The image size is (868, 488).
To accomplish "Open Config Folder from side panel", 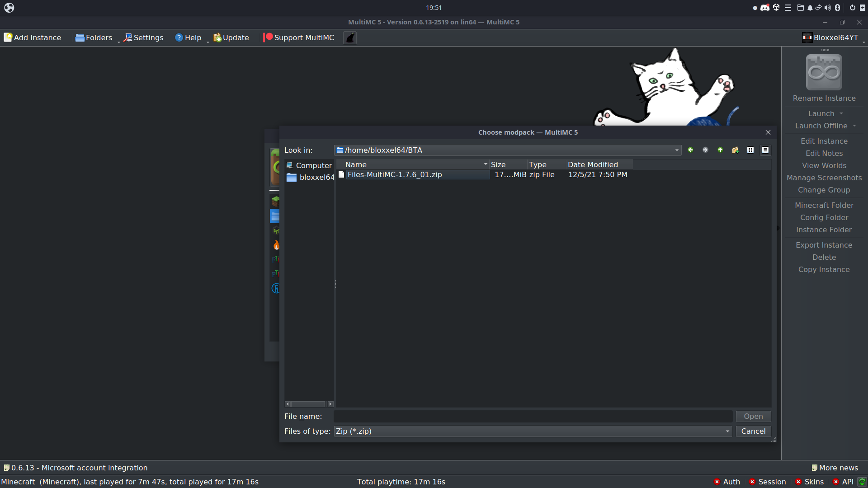I will (824, 218).
